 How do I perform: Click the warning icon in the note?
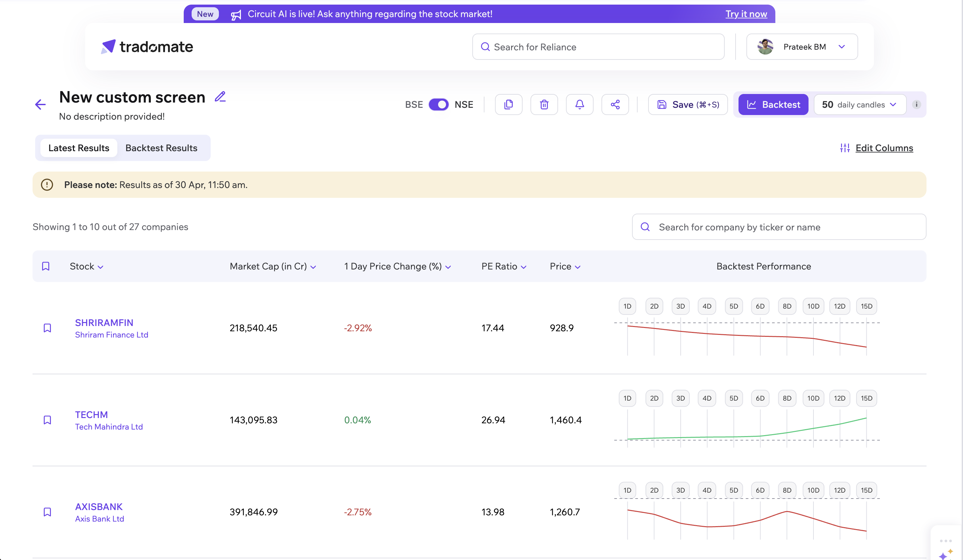click(47, 184)
